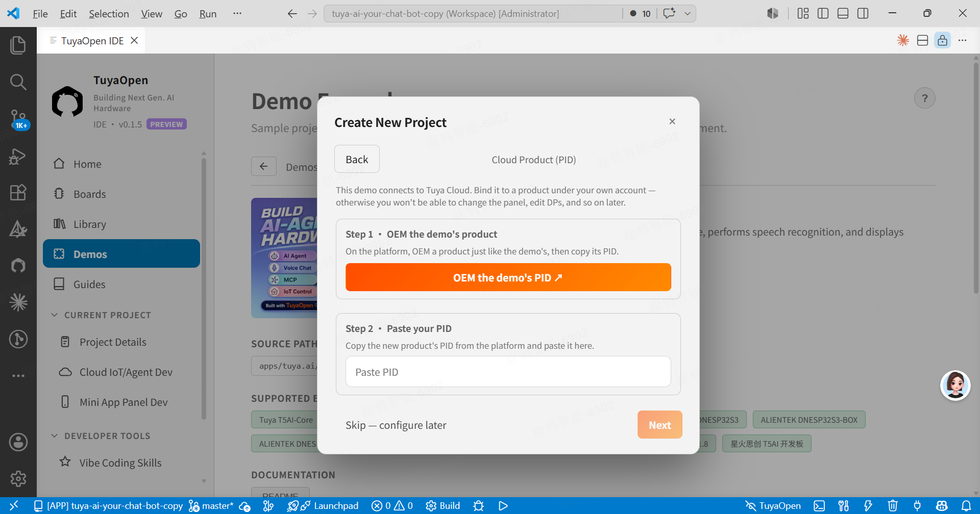Open the overflow menu after Run
Viewport: 980px width, 514px height.
(x=237, y=14)
